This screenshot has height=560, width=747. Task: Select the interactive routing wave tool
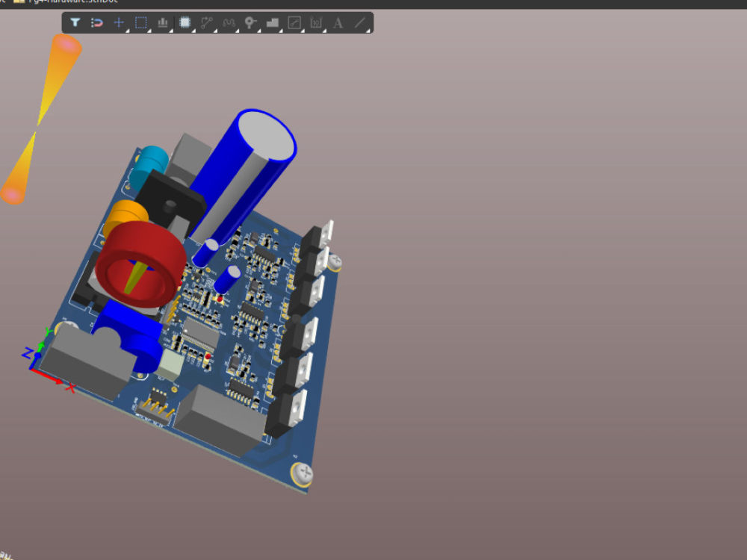pos(229,22)
